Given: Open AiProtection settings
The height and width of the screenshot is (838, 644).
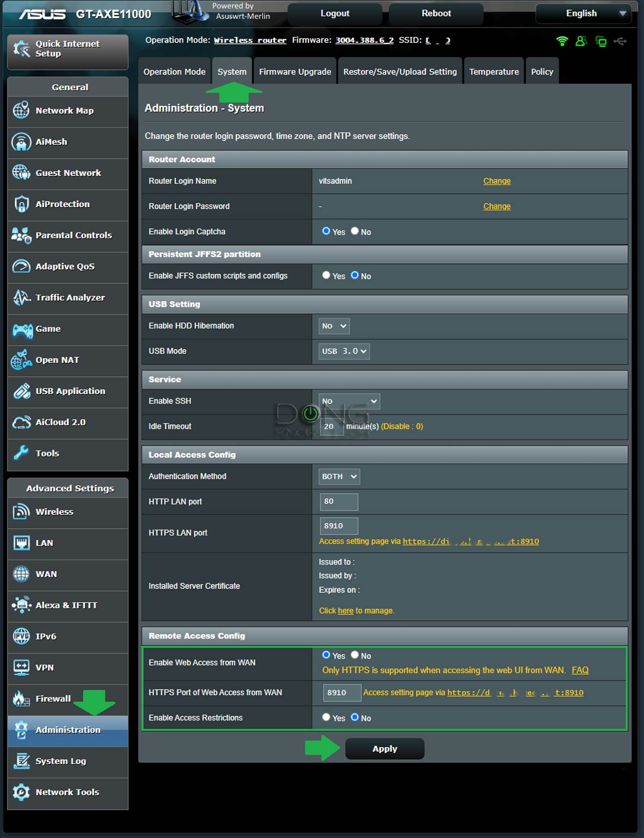Looking at the screenshot, I should 62,204.
